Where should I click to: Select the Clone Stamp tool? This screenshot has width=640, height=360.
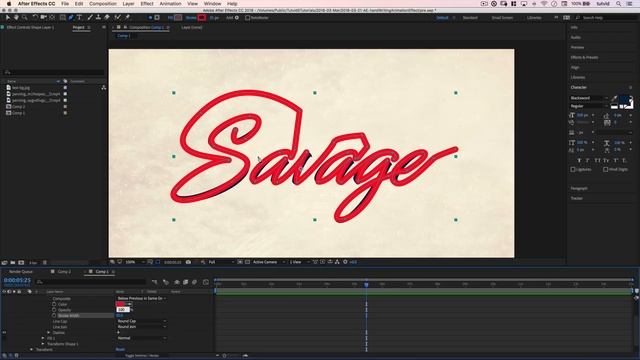[x=98, y=18]
